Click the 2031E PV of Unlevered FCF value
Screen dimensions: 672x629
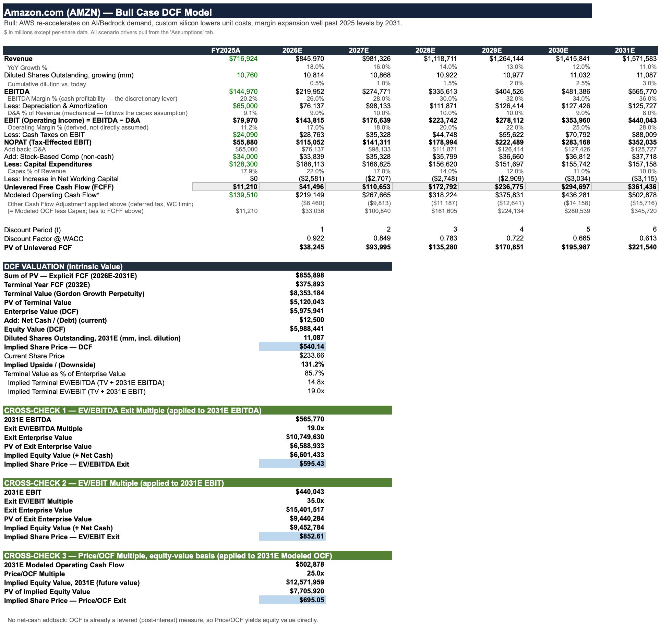[x=642, y=247]
